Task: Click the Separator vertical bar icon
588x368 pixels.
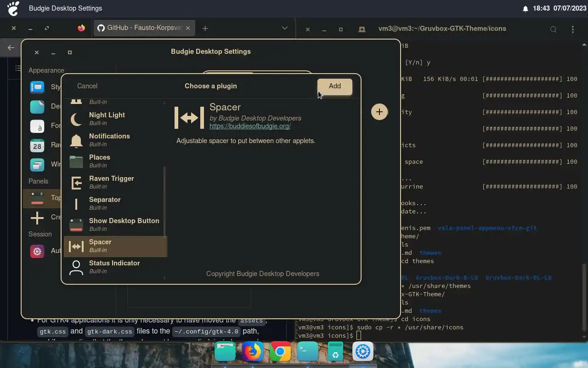Action: (x=76, y=204)
